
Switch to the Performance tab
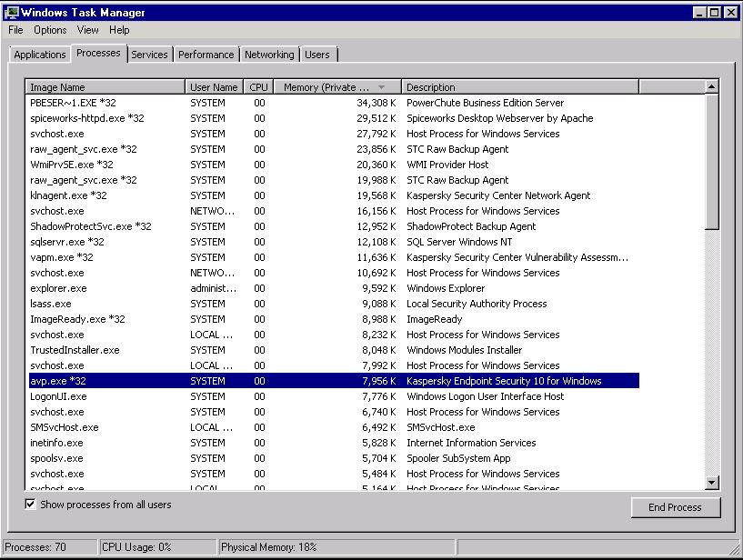(206, 55)
